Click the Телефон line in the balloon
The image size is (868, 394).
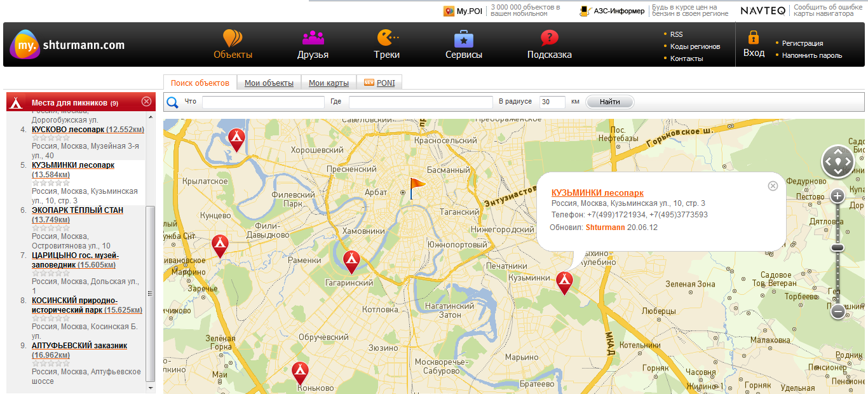(629, 215)
